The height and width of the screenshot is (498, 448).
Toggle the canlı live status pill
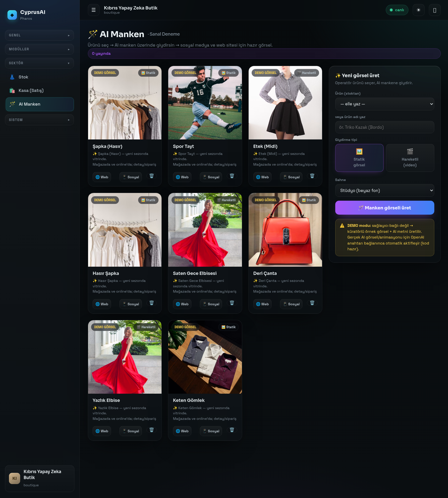397,10
